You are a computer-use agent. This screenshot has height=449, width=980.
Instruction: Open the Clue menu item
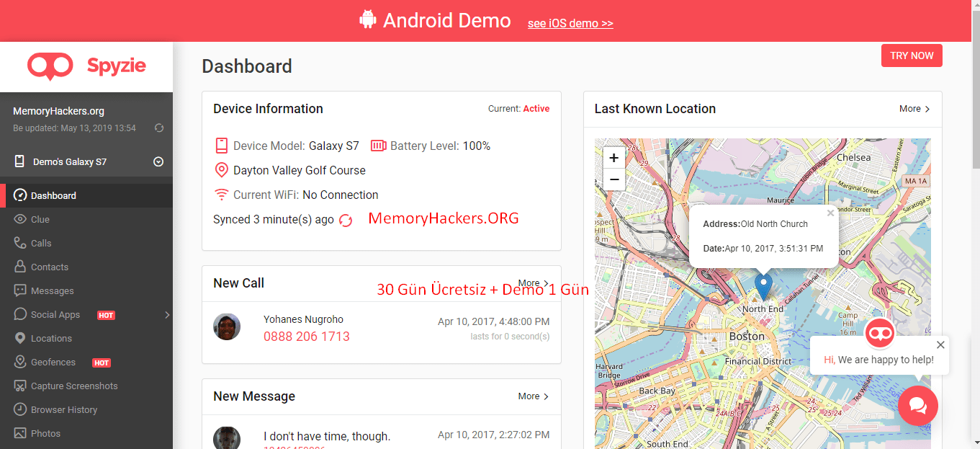pyautogui.click(x=86, y=219)
